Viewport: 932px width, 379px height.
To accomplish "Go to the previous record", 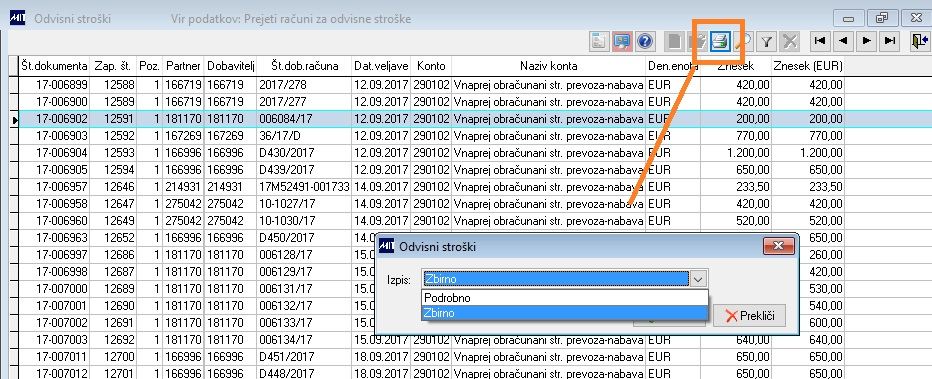I will click(843, 41).
